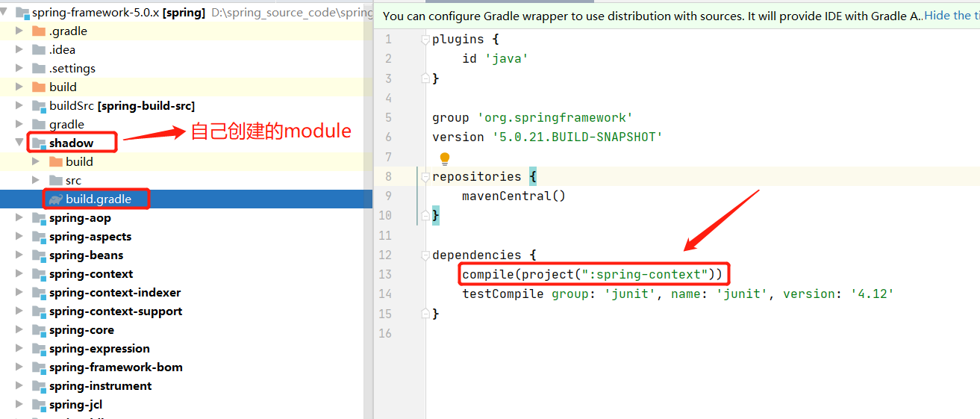Select the spring-context-indexer tree row
The height and width of the screenshot is (419, 980).
[186, 293]
